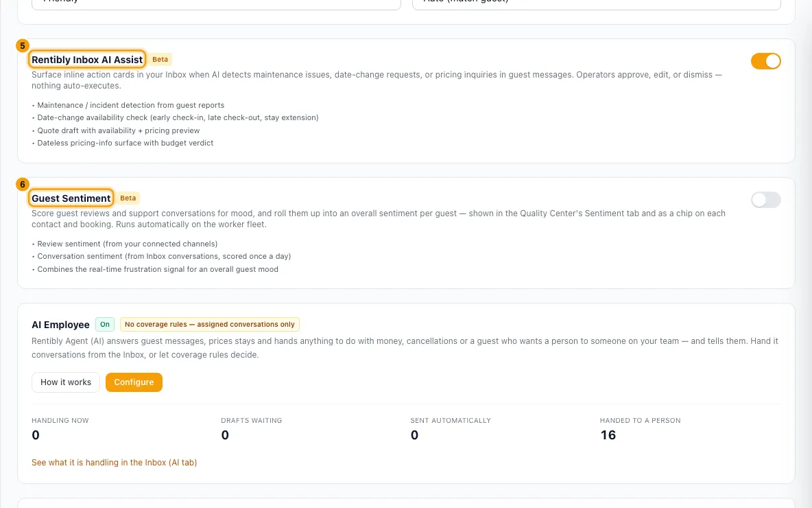Click 'Quote draft with availability + pricing preview'

point(115,130)
